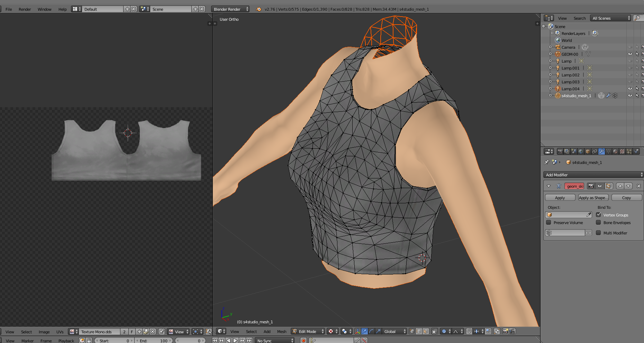This screenshot has width=644, height=343.
Task: Open the Texture properties tab (checkered icon)
Action: pos(622,151)
